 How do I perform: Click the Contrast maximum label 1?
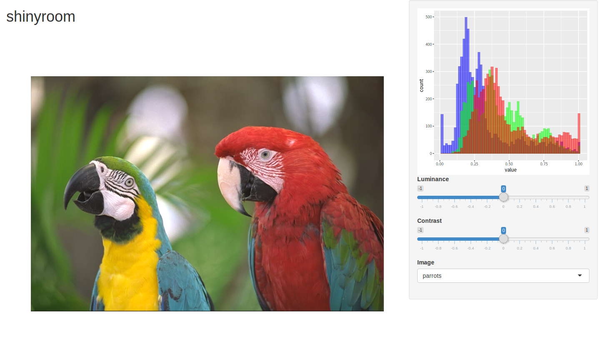(x=586, y=230)
